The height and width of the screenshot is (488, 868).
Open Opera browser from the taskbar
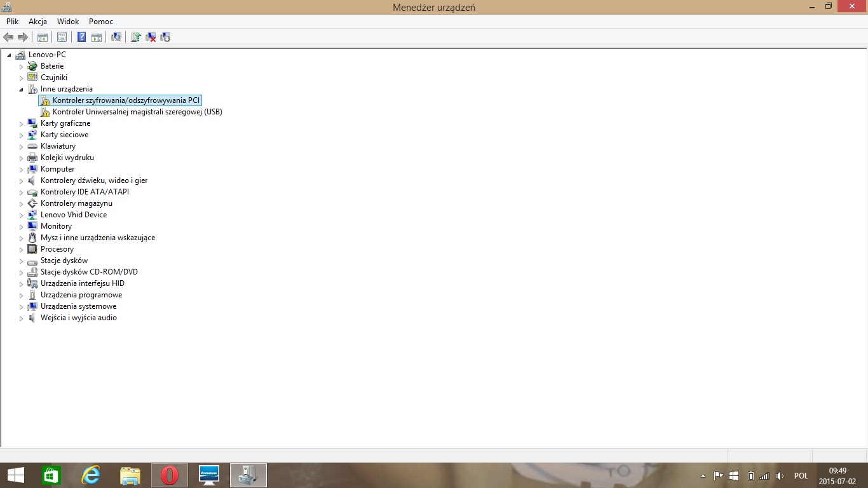click(x=169, y=475)
